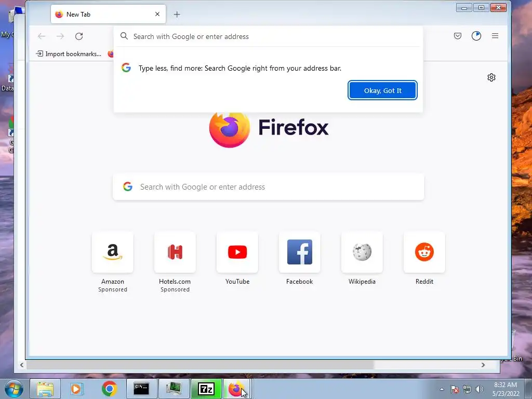The height and width of the screenshot is (399, 532).
Task: Open Action Center flag tray icon
Action: click(x=455, y=389)
